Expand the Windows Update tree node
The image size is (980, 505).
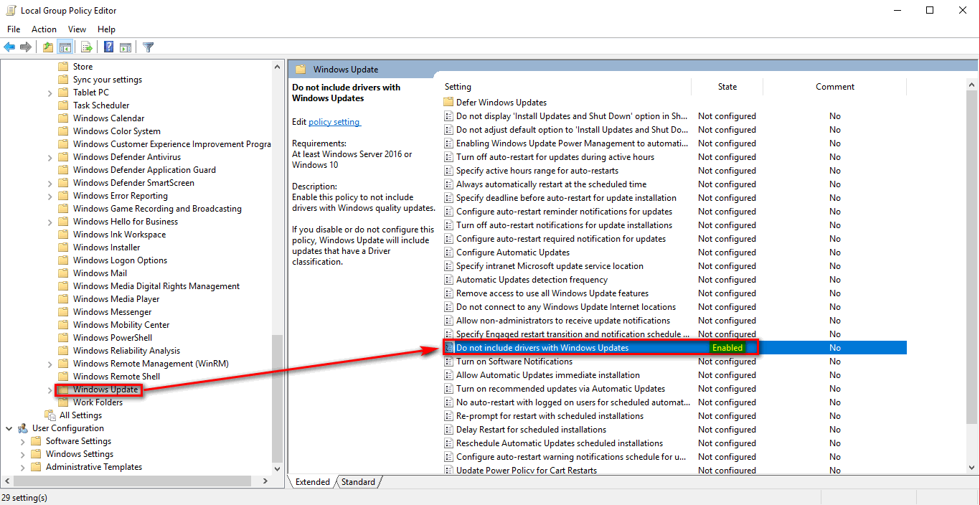[x=50, y=390]
